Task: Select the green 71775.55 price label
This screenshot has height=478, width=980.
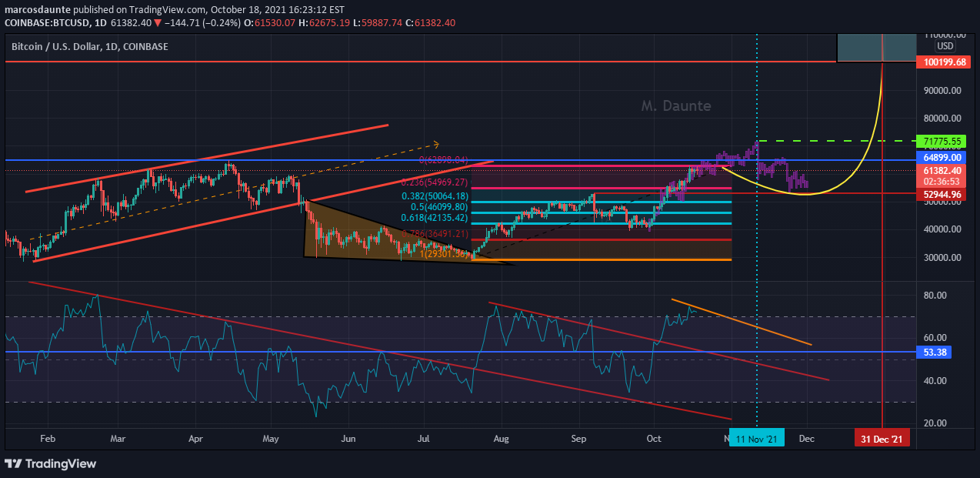Action: click(x=943, y=142)
